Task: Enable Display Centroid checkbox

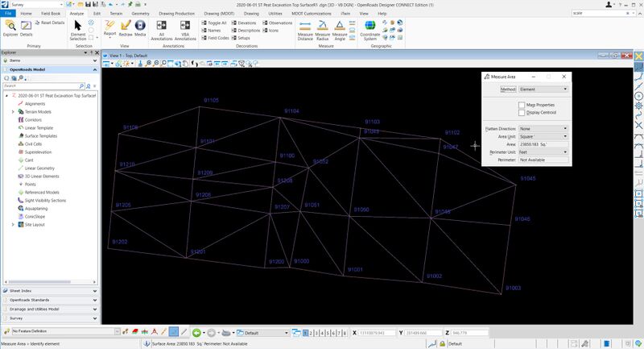Action: coord(522,112)
